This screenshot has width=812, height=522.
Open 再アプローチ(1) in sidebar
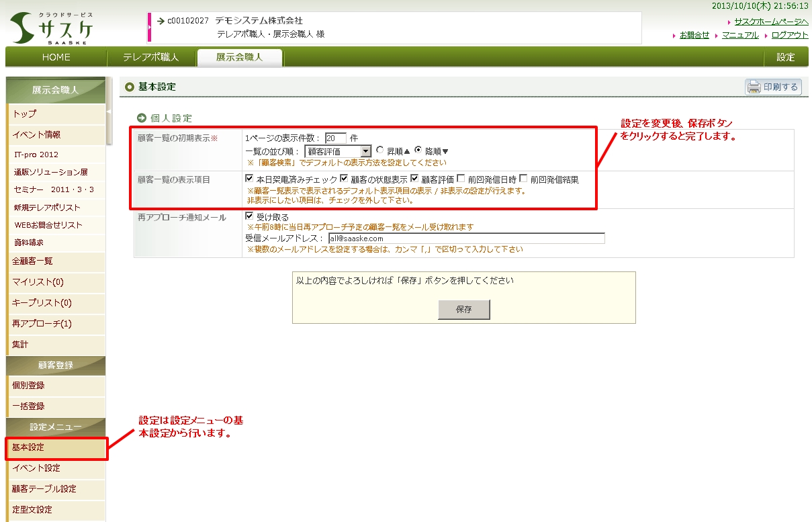point(56,324)
